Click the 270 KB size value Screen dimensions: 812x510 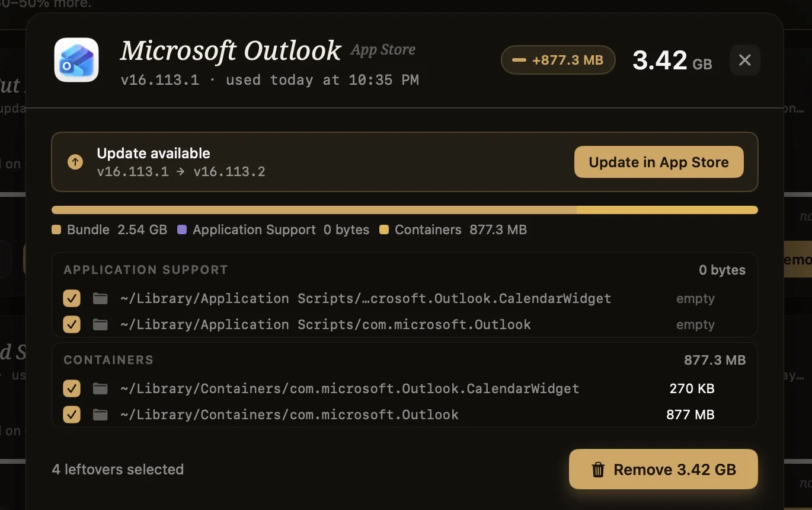(692, 388)
